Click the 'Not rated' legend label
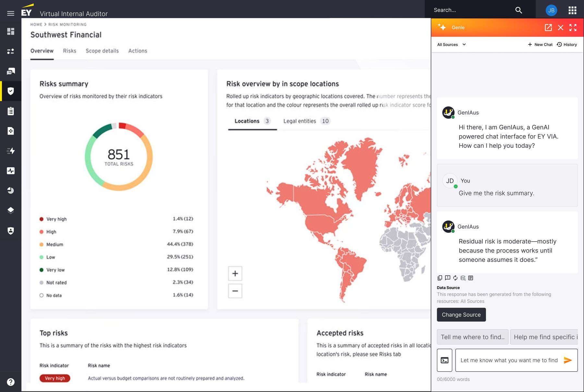The height and width of the screenshot is (392, 584). (x=56, y=283)
